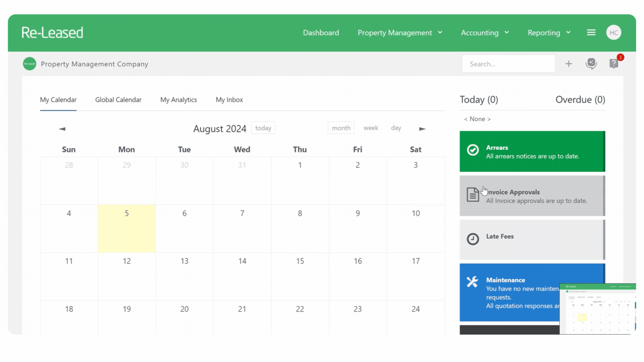Select August 19 on the calendar
Image resolution: width=644 pixels, height=362 pixels.
point(127,317)
